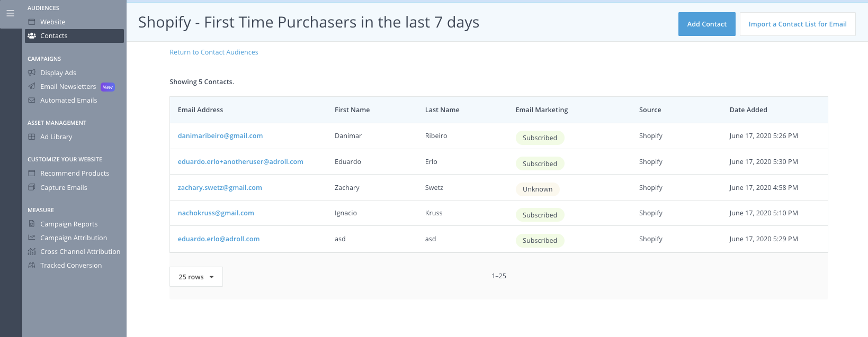Click the Email Address column header
Screen dimensions: 868x337
coord(200,110)
